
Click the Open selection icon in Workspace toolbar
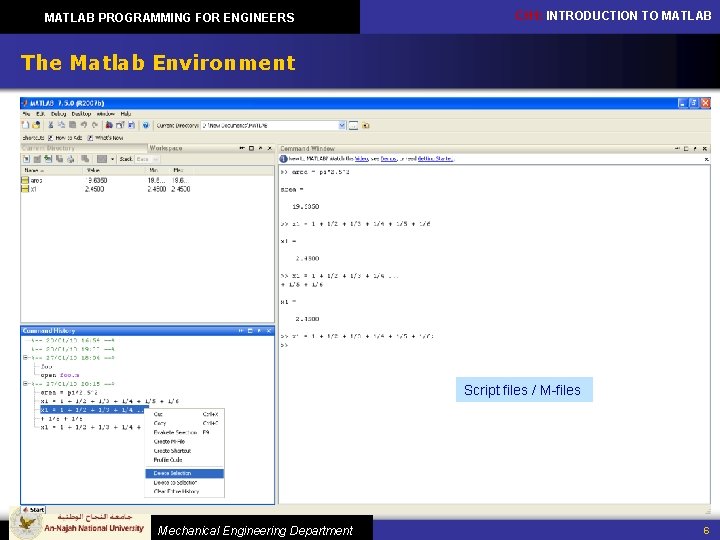[x=37, y=159]
